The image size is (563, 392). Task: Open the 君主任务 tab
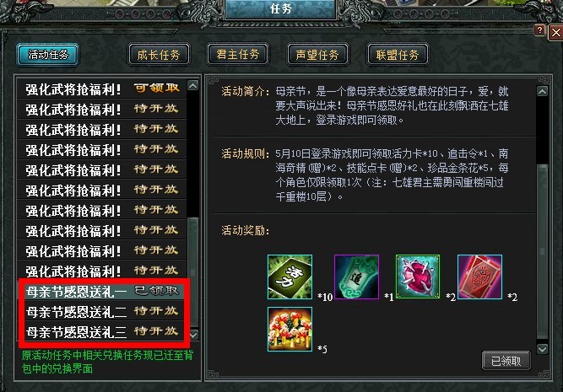[238, 55]
